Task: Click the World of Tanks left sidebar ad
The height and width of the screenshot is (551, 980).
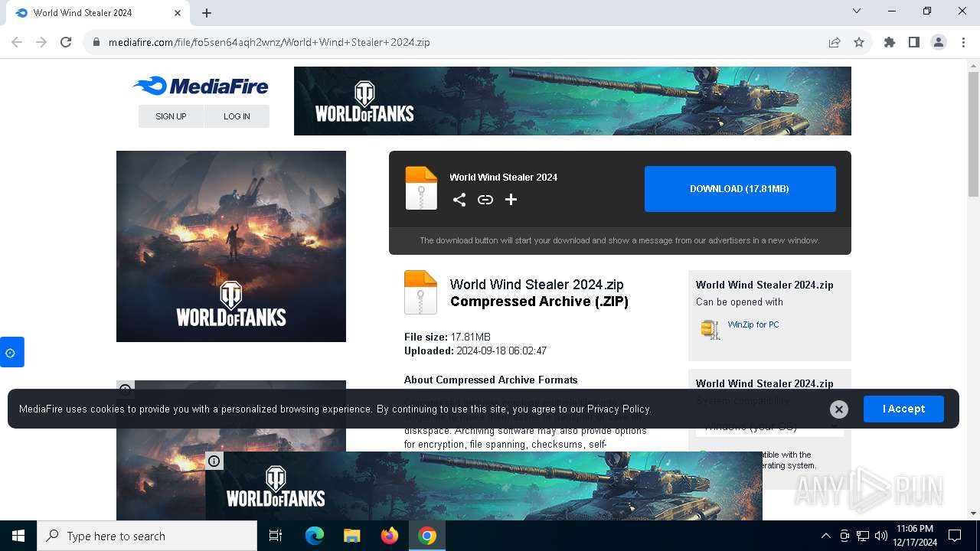Action: pyautogui.click(x=231, y=246)
